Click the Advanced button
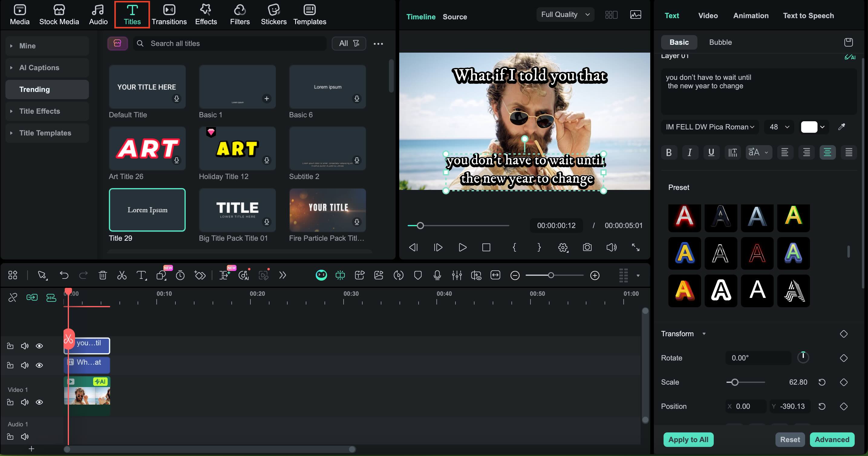The image size is (868, 456). point(832,439)
